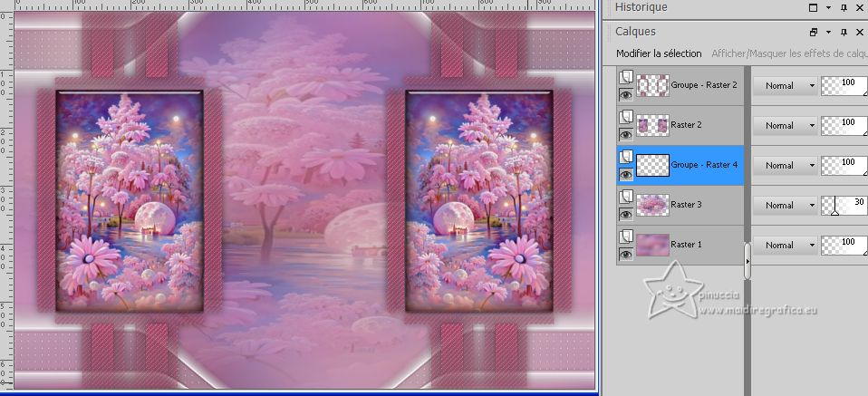Image resolution: width=868 pixels, height=396 pixels.
Task: Click the right framed flower picture on canvas
Action: pyautogui.click(x=479, y=200)
